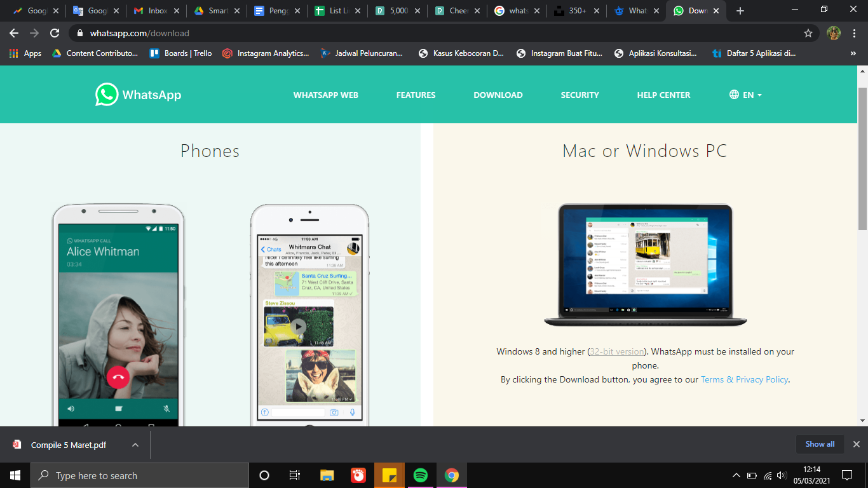This screenshot has width=868, height=488.
Task: Open the Kasus Kebocoran D... bookmark
Action: [461, 53]
